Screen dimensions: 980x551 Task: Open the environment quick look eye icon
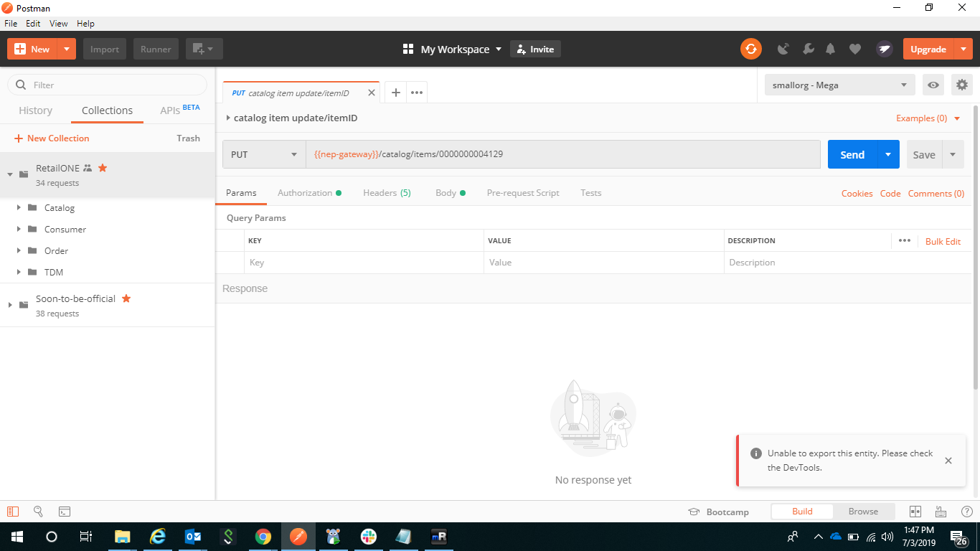click(932, 85)
